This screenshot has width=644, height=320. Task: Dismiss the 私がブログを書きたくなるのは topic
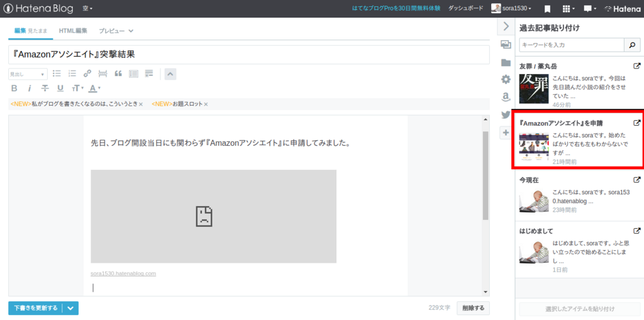141,104
